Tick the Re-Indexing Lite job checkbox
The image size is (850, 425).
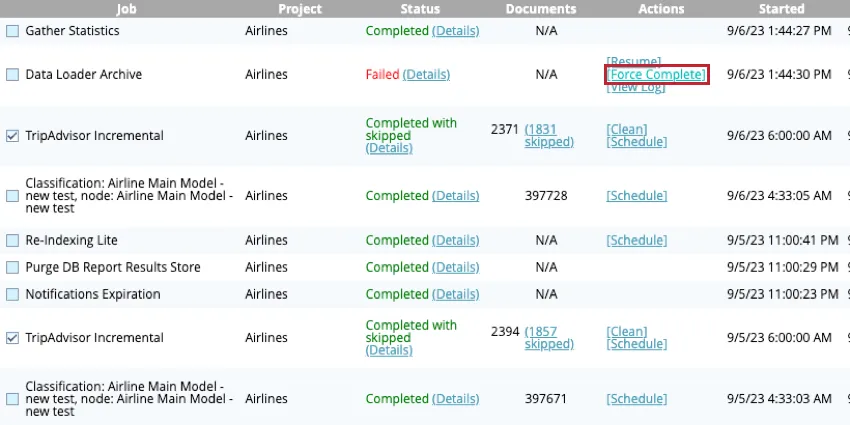click(12, 241)
